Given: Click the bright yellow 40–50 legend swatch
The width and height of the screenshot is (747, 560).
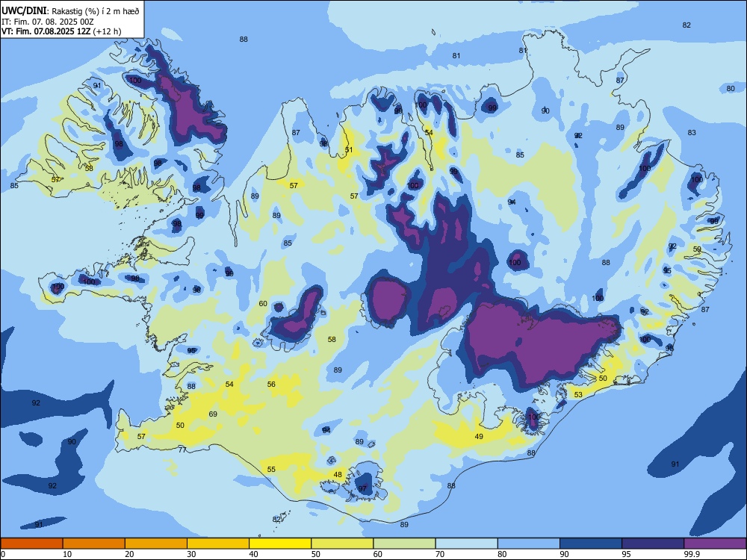Looking at the screenshot, I should (x=280, y=544).
